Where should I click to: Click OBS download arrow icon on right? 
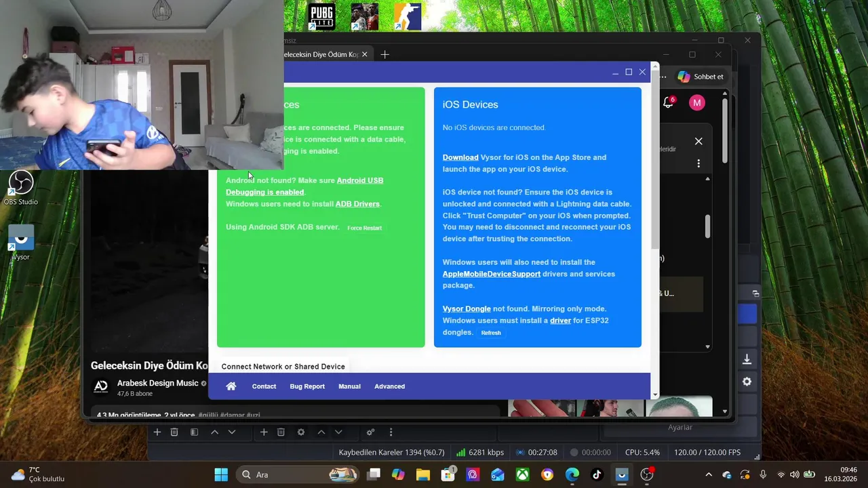coord(747,359)
